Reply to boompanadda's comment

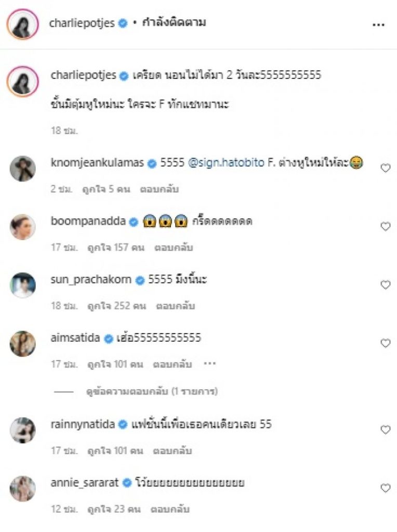pos(174,248)
